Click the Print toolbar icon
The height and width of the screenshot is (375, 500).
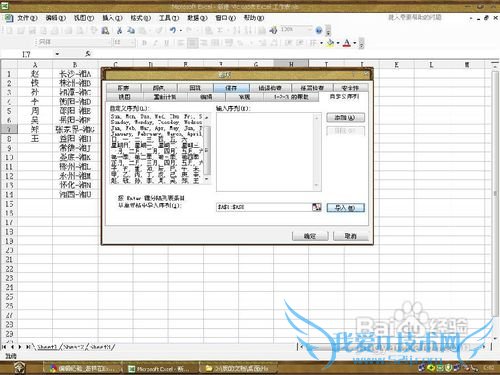click(68, 31)
